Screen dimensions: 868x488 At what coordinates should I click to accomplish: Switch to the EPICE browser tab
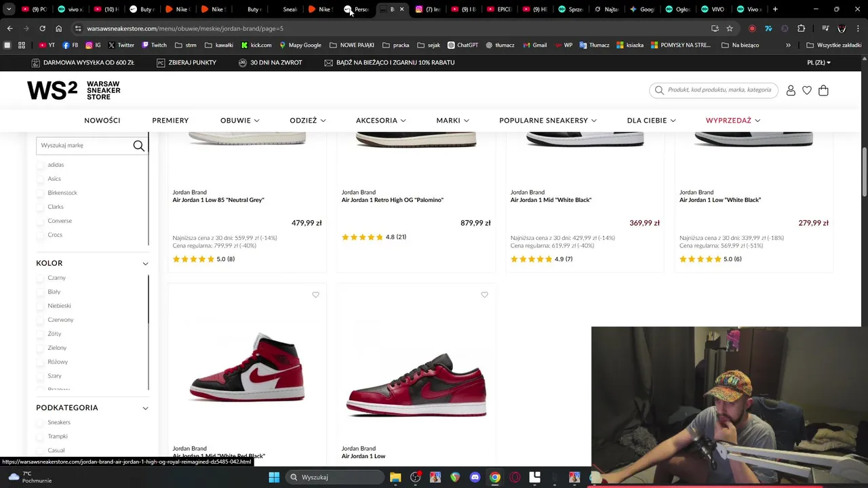[500, 9]
